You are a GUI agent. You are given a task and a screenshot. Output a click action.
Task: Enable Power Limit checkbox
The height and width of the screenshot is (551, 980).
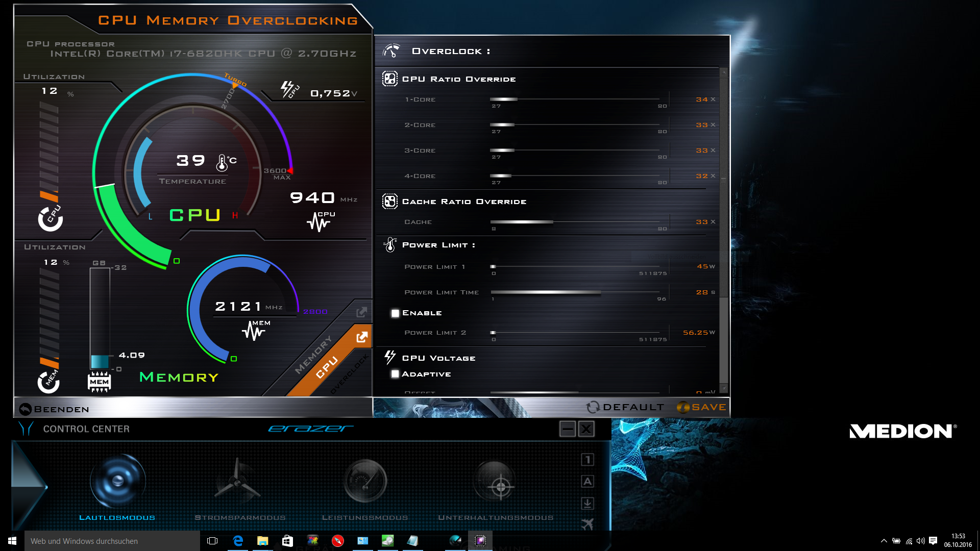[395, 313]
